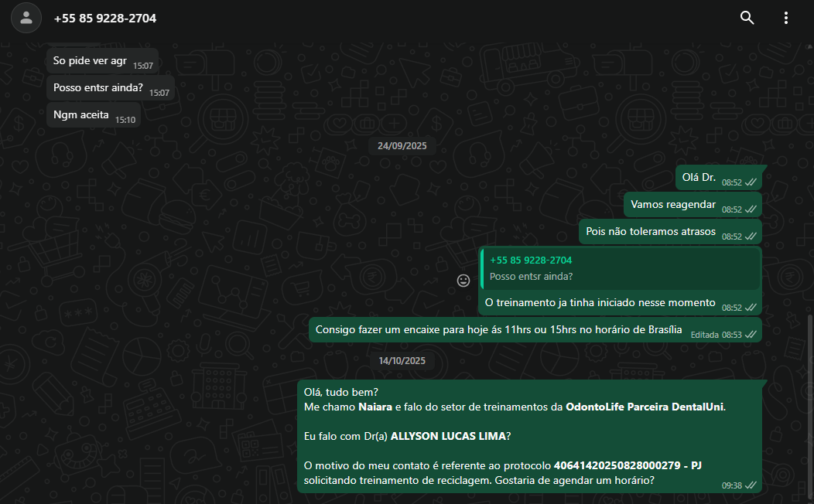
Task: Click timestamp 15:10 on 'Ngm aceita'
Action: [x=125, y=120]
